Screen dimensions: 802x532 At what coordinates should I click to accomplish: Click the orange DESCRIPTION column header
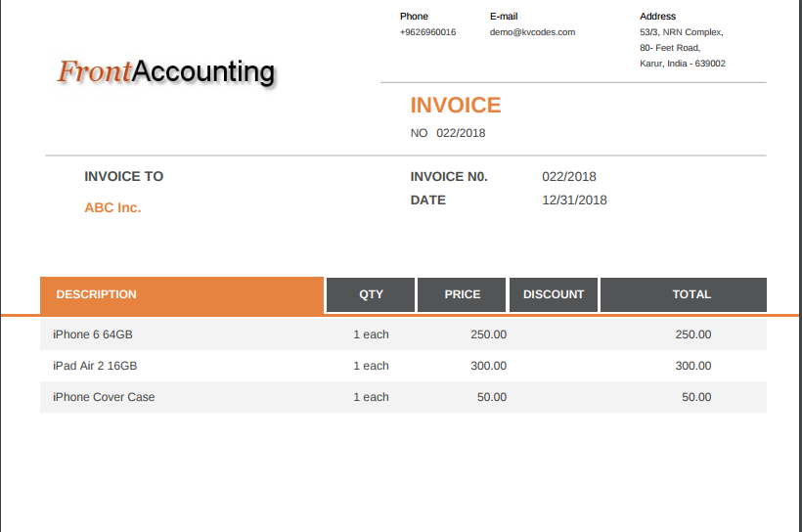tap(182, 294)
